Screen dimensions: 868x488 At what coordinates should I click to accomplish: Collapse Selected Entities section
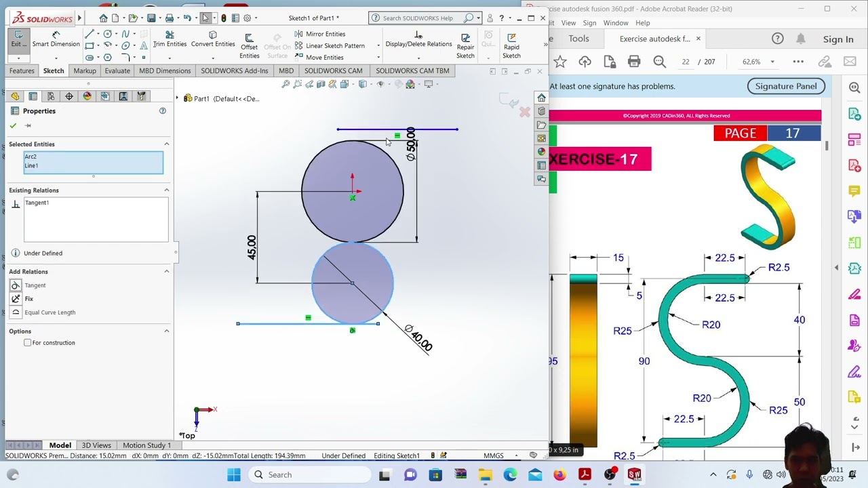click(166, 144)
